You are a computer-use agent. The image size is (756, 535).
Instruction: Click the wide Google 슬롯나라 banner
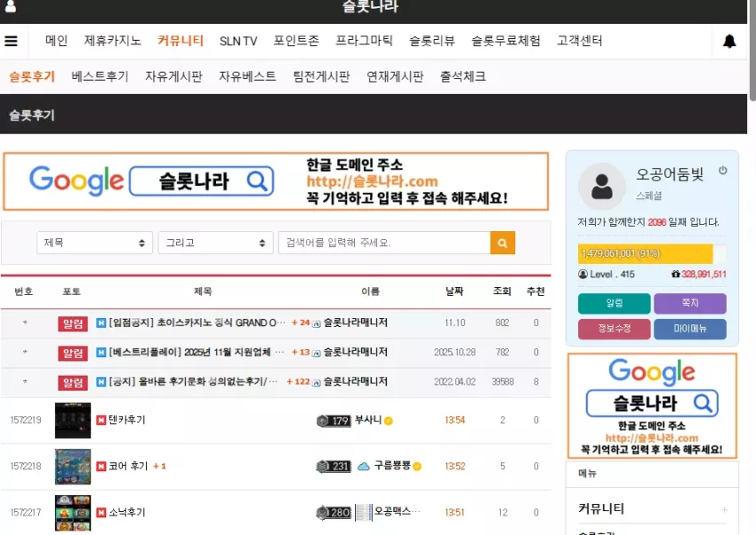coord(276,181)
